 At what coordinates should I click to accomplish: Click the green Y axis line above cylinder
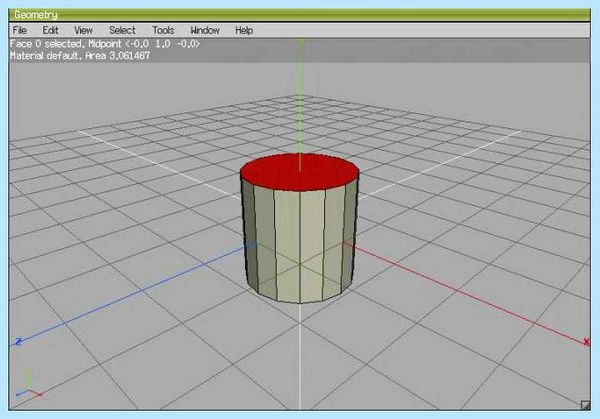click(x=300, y=96)
